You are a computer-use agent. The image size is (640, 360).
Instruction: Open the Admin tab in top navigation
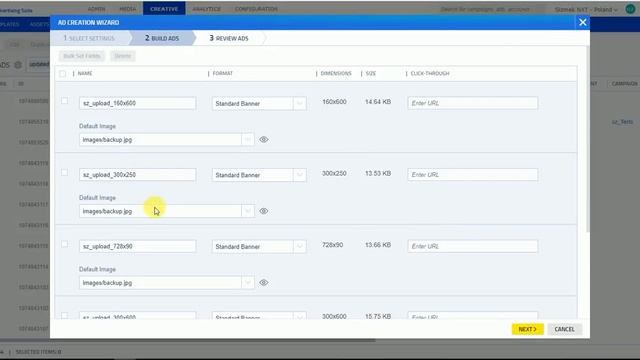point(96,9)
